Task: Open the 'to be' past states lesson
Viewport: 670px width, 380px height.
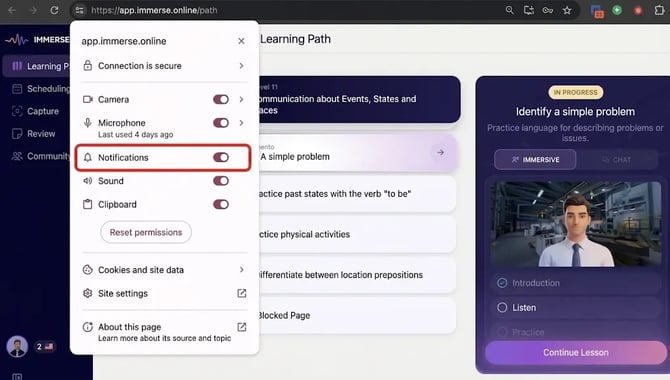Action: click(x=356, y=194)
